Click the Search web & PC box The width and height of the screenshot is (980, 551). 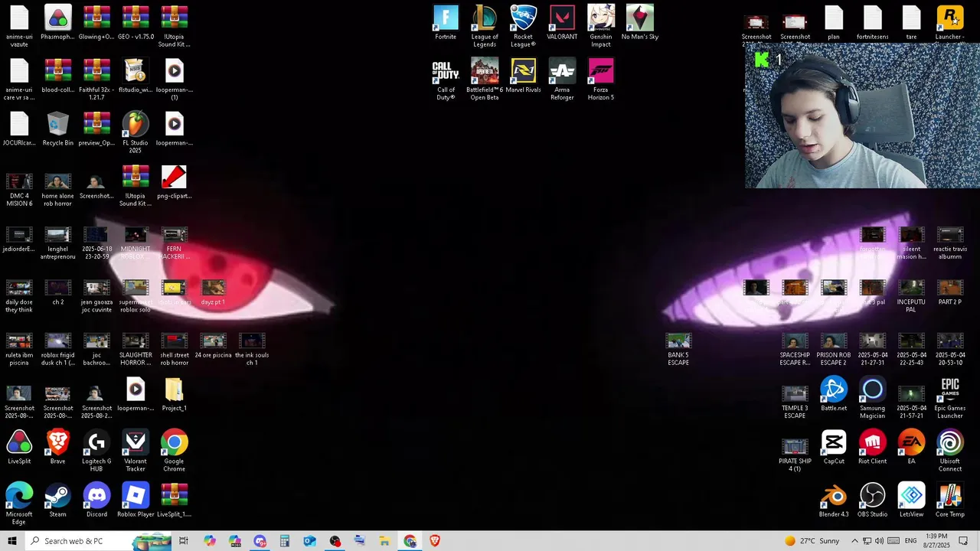pos(97,541)
